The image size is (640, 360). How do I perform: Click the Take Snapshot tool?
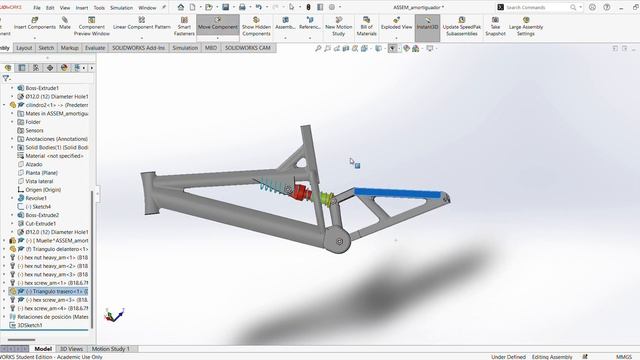coord(495,27)
